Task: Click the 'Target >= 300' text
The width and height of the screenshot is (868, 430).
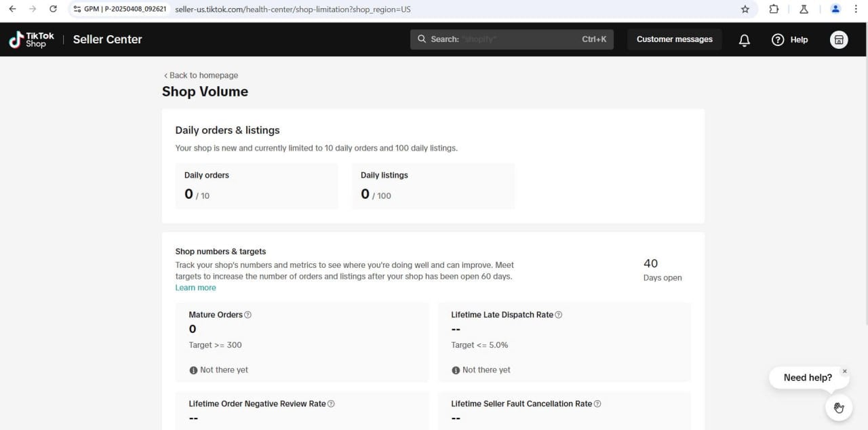Action: coord(215,345)
